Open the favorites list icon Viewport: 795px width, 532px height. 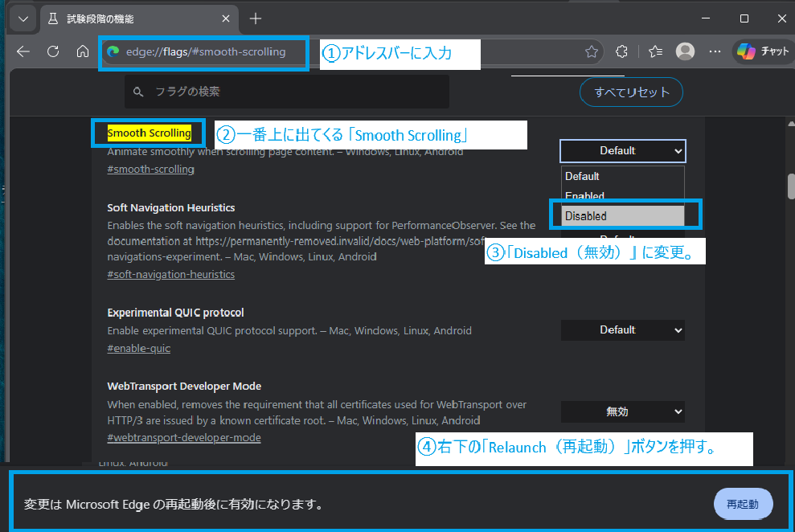click(x=655, y=51)
